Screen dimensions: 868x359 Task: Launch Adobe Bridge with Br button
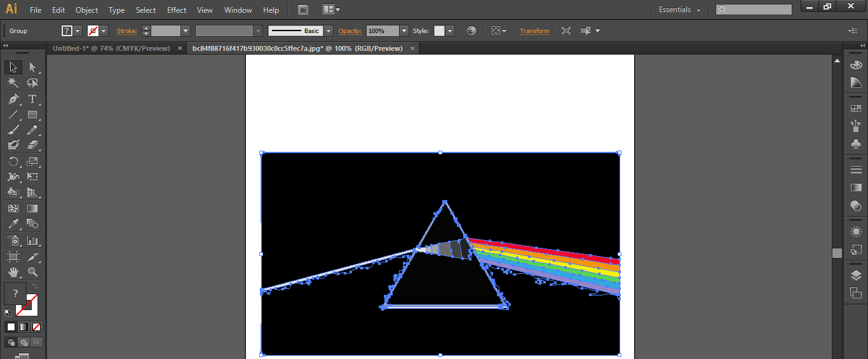click(x=303, y=10)
